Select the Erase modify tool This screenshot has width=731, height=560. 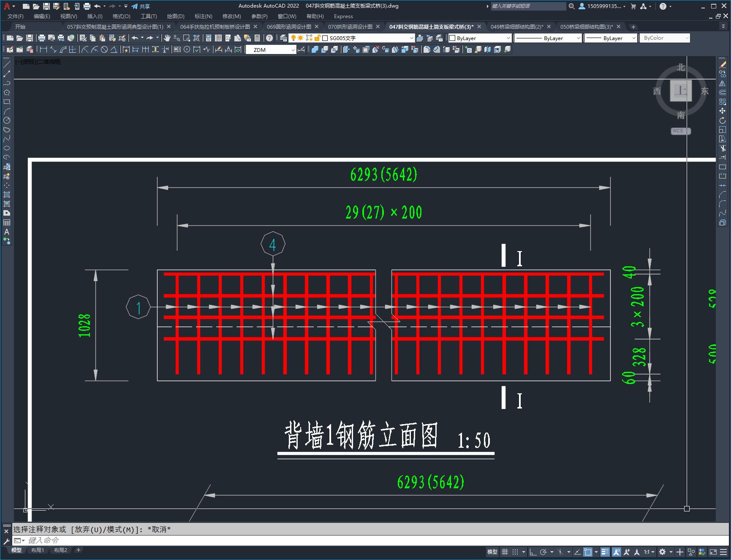tap(723, 65)
